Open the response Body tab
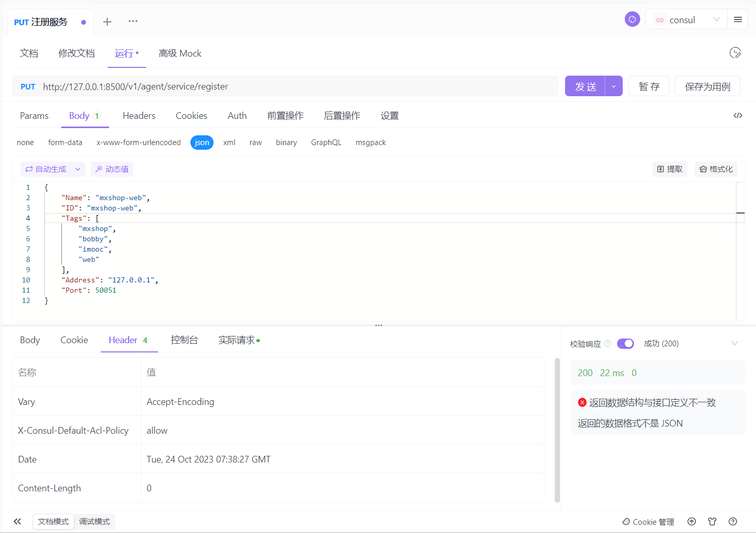756x533 pixels. [30, 340]
